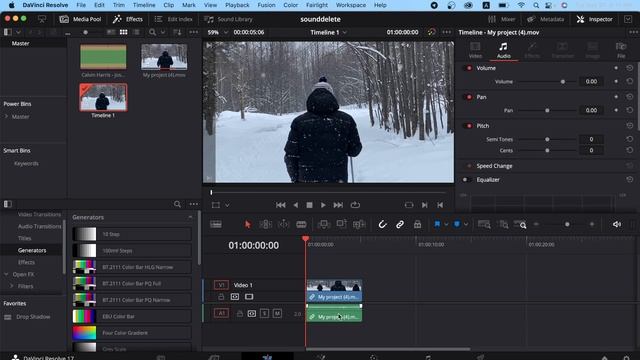
Task: Activate the Trim Edit Mode tool
Action: pos(265,224)
